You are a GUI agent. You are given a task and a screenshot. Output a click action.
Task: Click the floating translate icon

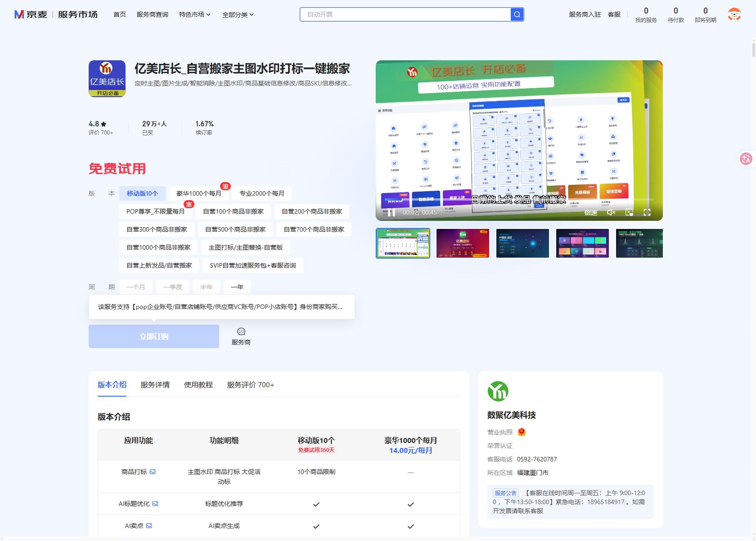coord(746,158)
